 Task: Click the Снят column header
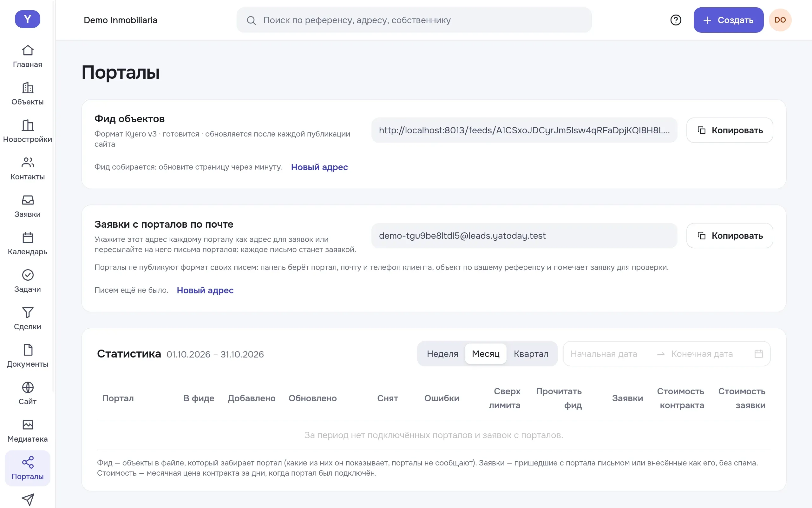(388, 398)
